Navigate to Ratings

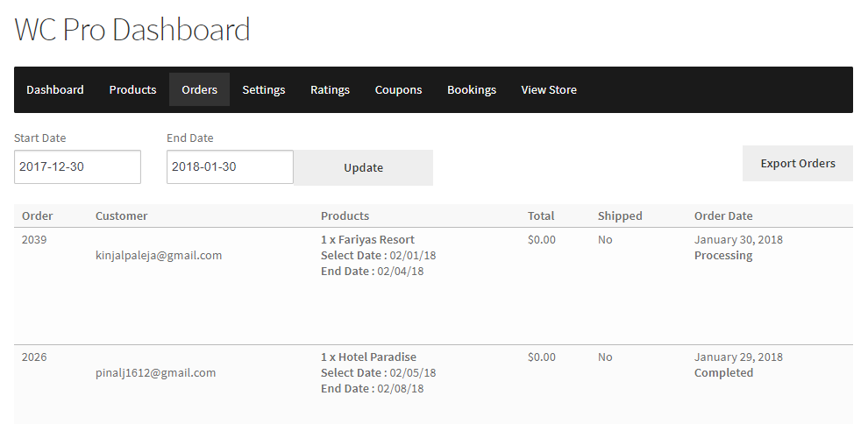pos(330,89)
